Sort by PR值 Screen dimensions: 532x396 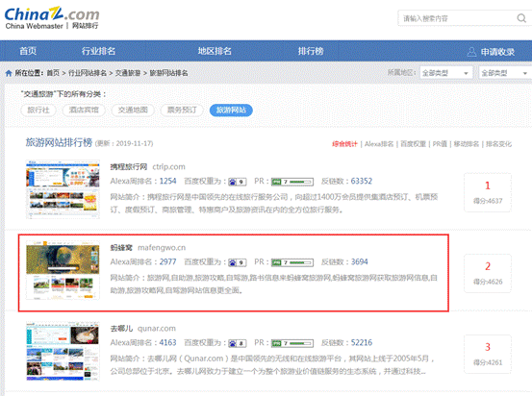pos(440,144)
